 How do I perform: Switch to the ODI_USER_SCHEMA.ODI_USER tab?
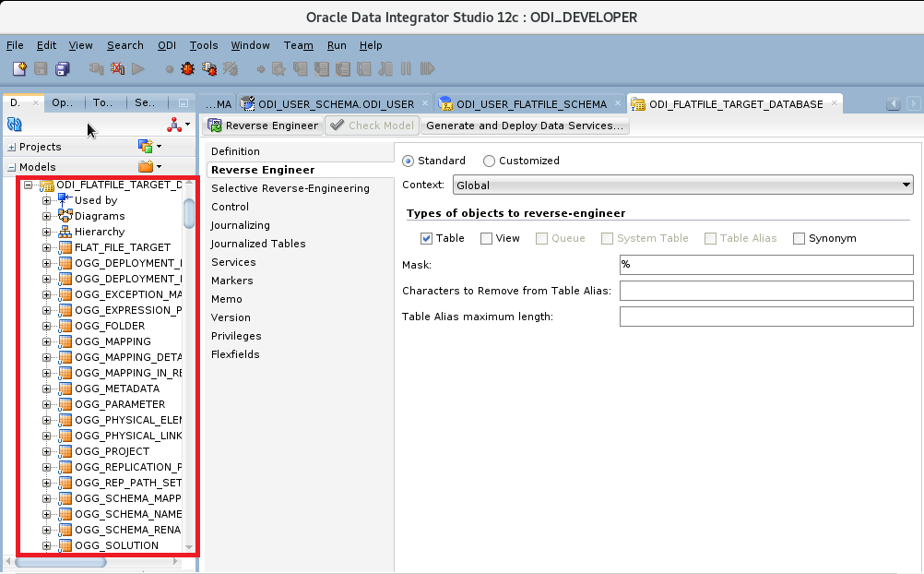point(336,104)
